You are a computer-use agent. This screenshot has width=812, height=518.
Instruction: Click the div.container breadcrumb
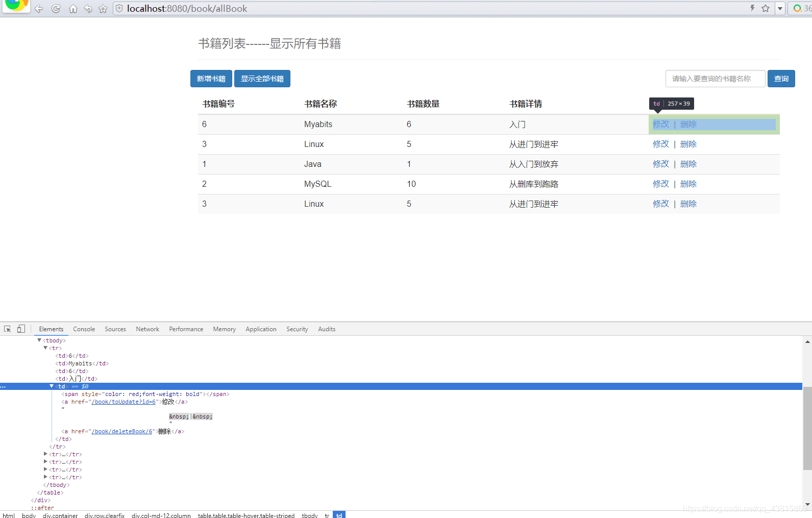[60, 515]
